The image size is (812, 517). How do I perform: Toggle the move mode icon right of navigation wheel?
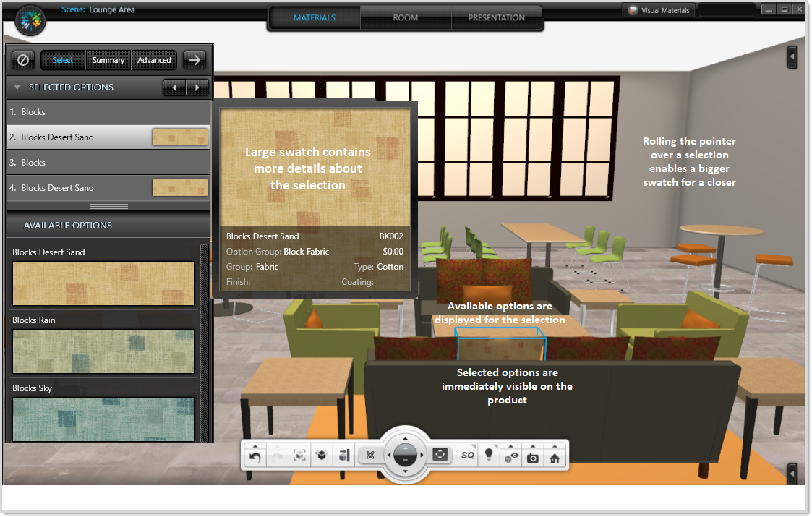tap(441, 455)
